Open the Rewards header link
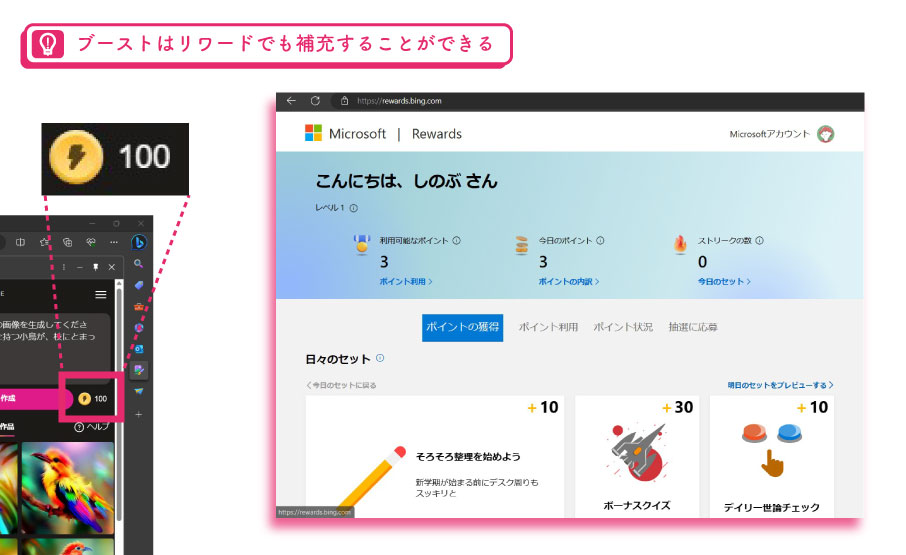Viewport: 906px width, 555px height. (x=437, y=134)
